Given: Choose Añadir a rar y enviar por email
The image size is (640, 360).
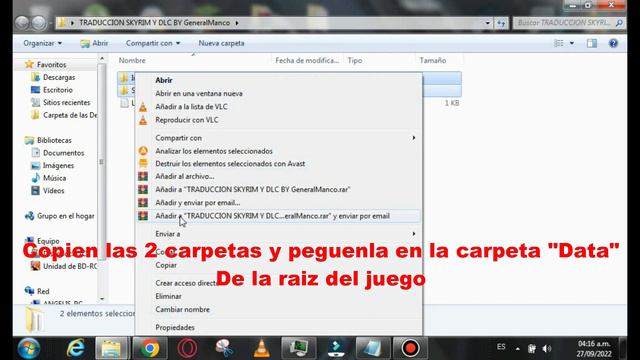Looking at the screenshot, I should click(x=272, y=216).
